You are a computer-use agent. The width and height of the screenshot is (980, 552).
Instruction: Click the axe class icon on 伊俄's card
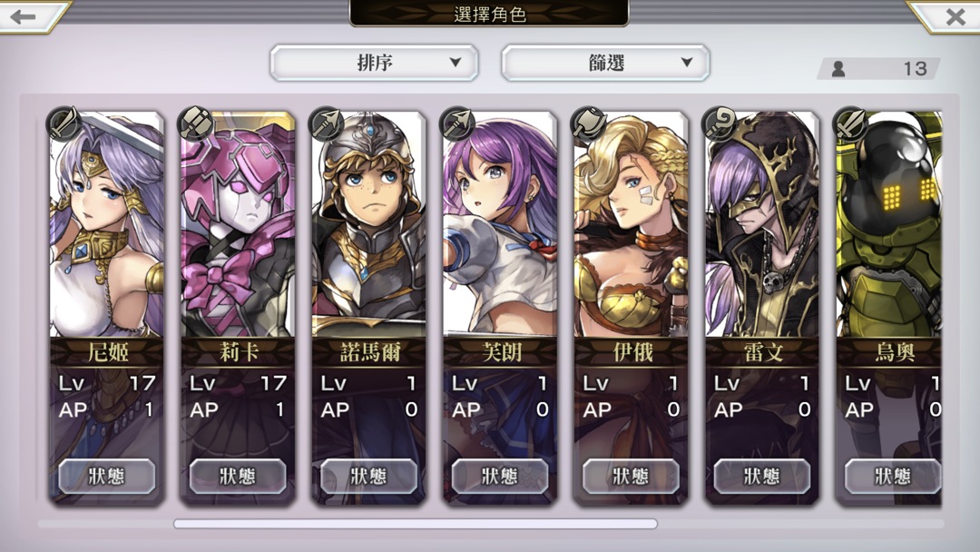click(x=588, y=123)
